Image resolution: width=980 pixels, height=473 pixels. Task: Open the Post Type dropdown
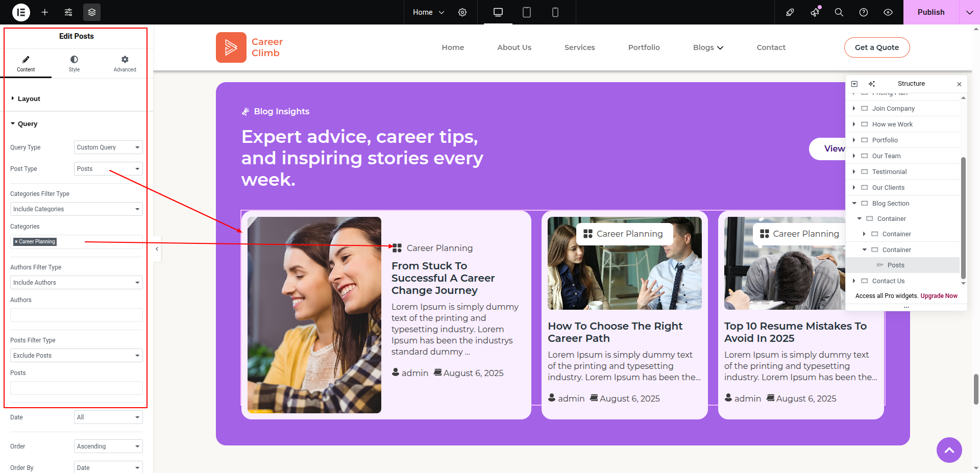pos(108,169)
